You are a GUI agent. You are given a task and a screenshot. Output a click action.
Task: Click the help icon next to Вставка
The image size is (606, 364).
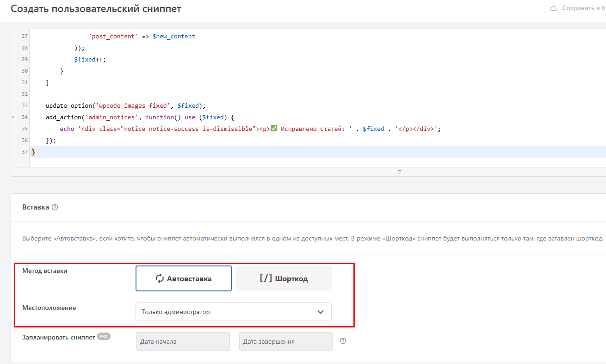(55, 208)
